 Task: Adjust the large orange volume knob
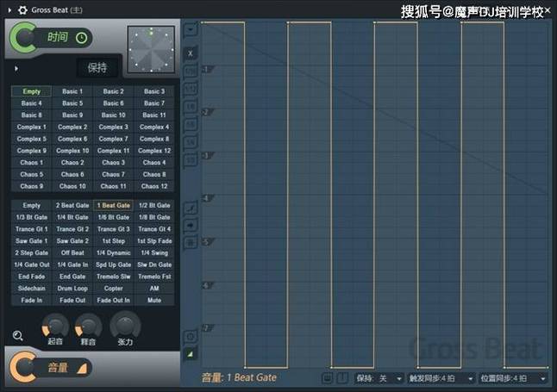point(22,367)
